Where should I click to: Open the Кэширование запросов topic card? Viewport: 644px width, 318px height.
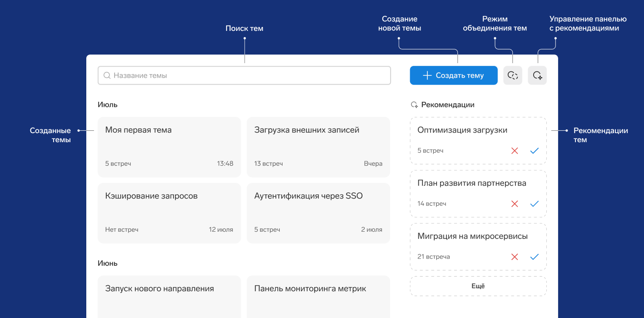coord(169,213)
